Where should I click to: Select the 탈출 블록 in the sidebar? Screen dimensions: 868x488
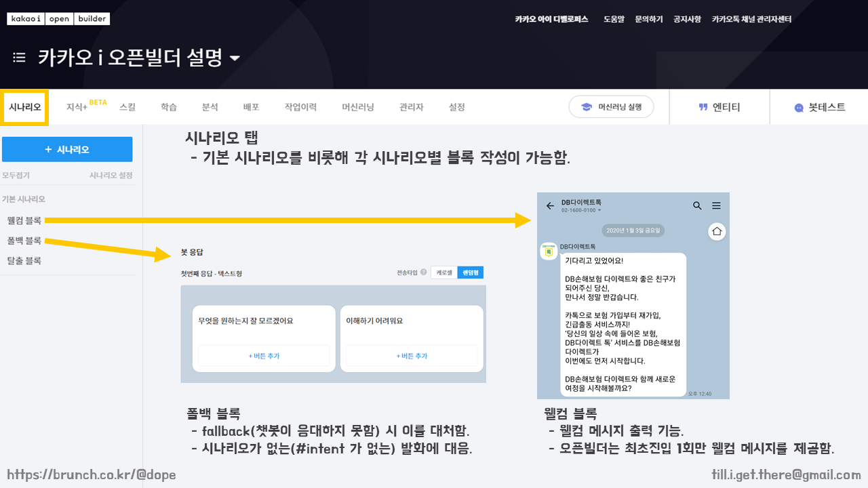click(24, 260)
